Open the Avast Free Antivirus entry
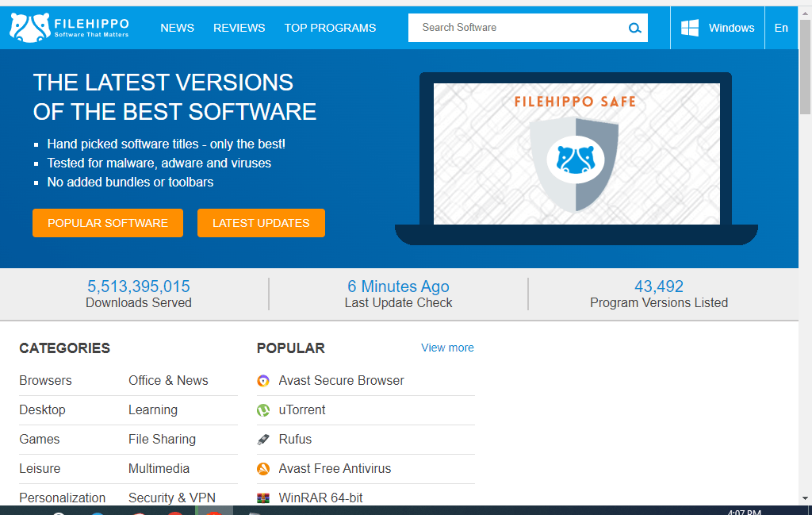 335,468
